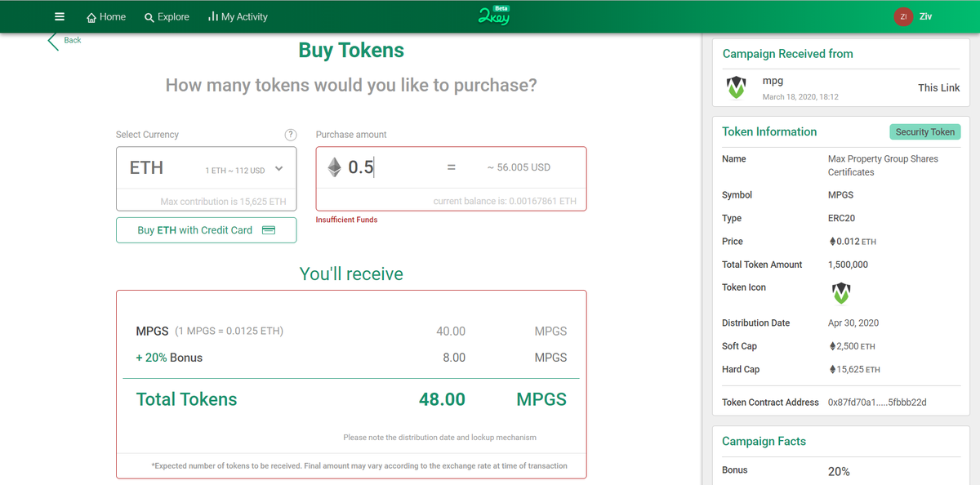Click the 1,500,000 total token amount
This screenshot has width=980, height=485.
[x=848, y=265]
